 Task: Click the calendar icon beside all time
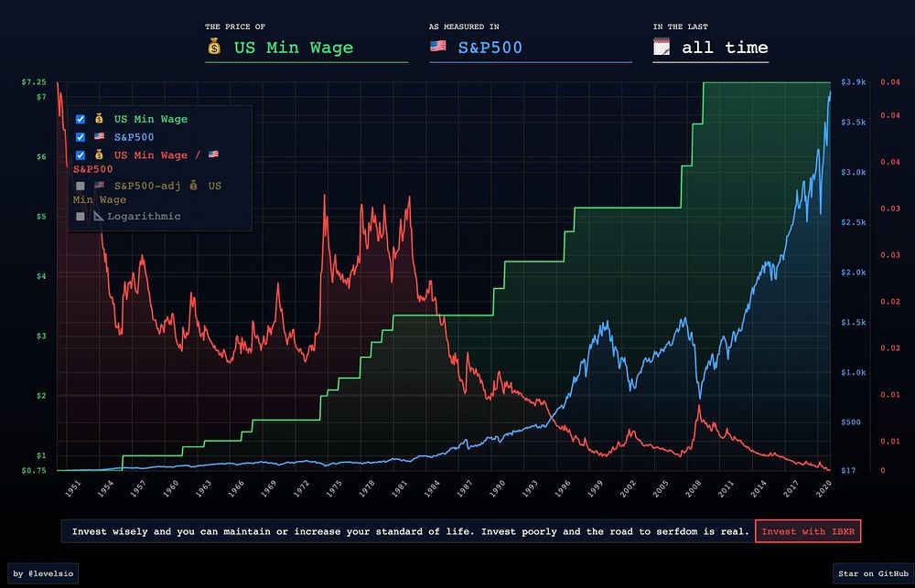coord(662,47)
